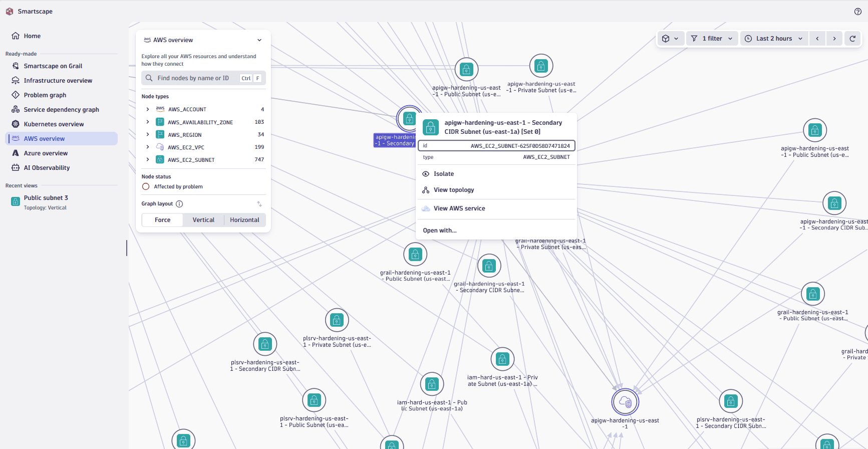868x449 pixels.
Task: Click the id value AWS_EC2_SUBNET-625F0D58D7471824
Action: [x=520, y=146]
